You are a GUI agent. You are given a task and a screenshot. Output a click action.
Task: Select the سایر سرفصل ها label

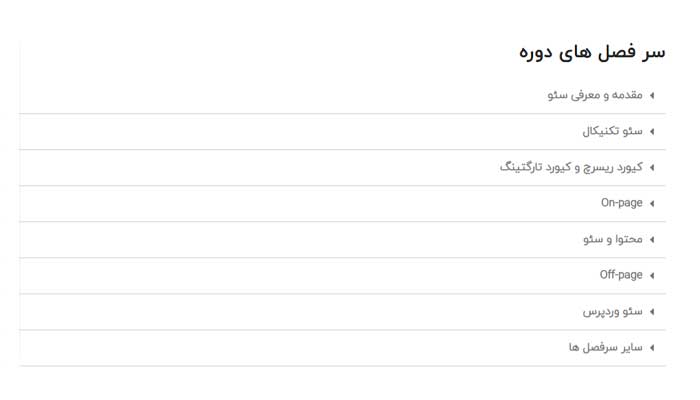(605, 347)
